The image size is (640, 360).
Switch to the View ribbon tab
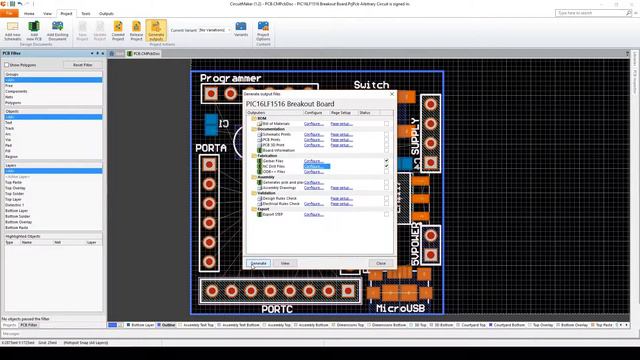[x=47, y=13]
